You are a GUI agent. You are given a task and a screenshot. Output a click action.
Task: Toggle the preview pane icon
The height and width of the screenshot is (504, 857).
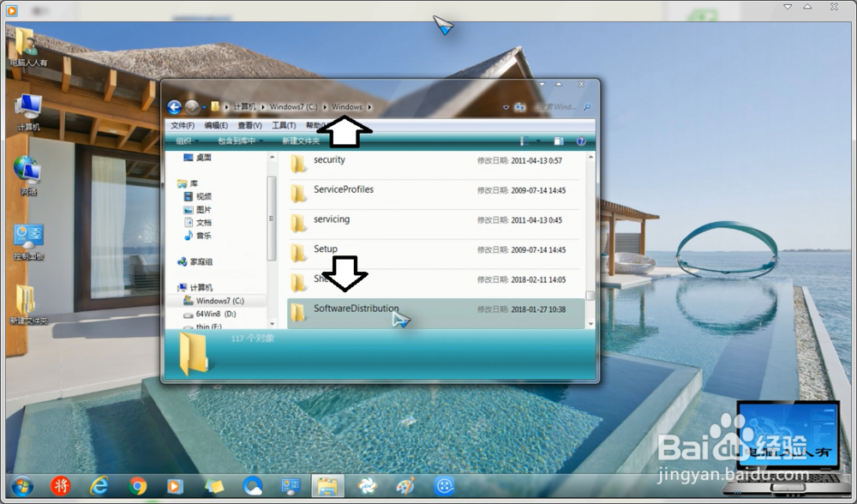(x=558, y=141)
